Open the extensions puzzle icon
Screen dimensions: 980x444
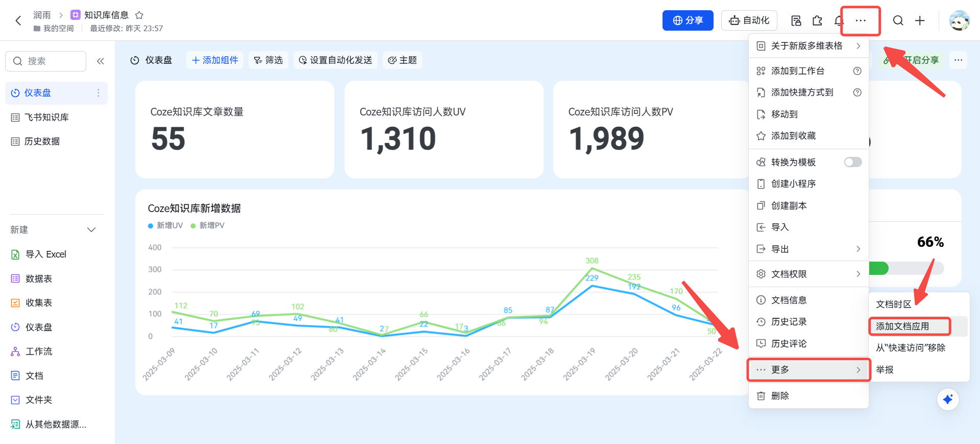click(x=817, y=20)
